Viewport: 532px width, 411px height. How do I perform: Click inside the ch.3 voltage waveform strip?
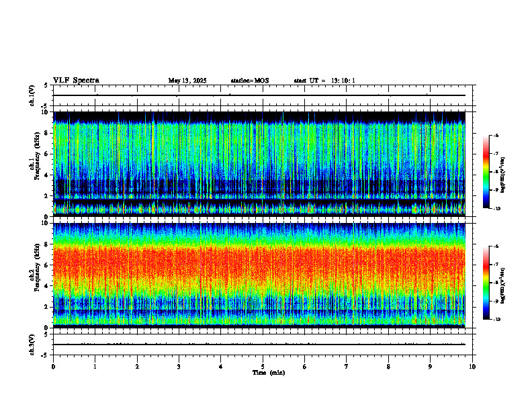point(262,345)
